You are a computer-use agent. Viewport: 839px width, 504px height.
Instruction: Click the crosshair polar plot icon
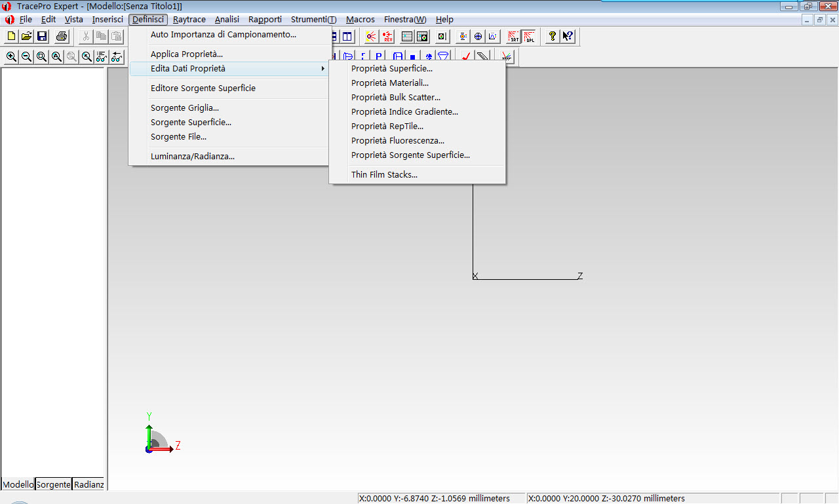(478, 36)
